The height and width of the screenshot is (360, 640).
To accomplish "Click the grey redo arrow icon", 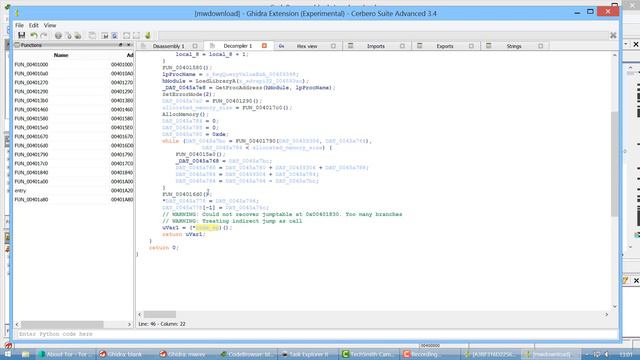I will point(44,36).
